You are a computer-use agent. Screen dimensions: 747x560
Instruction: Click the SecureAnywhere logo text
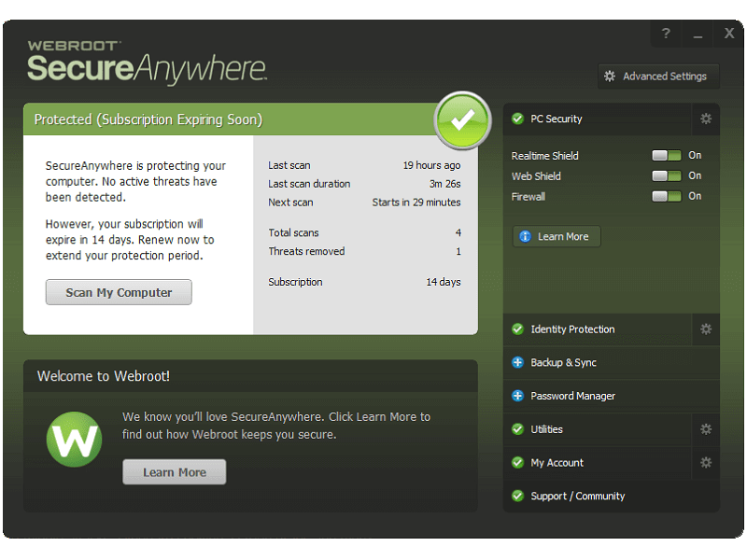point(147,68)
